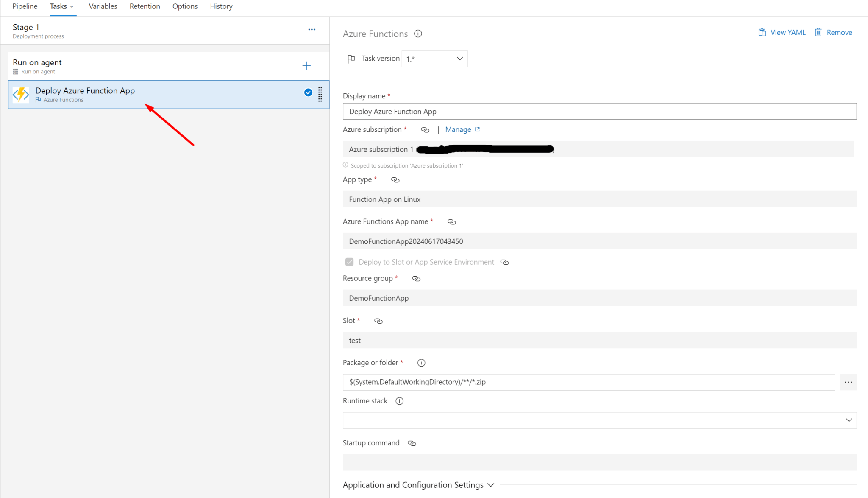Viewport: 868px width, 498px height.
Task: Click the info icon beside Runtime stack
Action: pyautogui.click(x=399, y=401)
